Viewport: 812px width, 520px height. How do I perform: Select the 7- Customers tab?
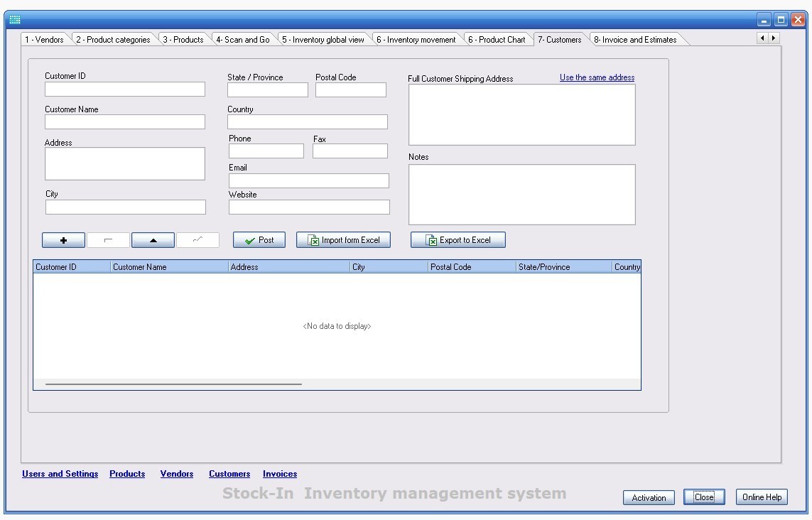(x=560, y=39)
